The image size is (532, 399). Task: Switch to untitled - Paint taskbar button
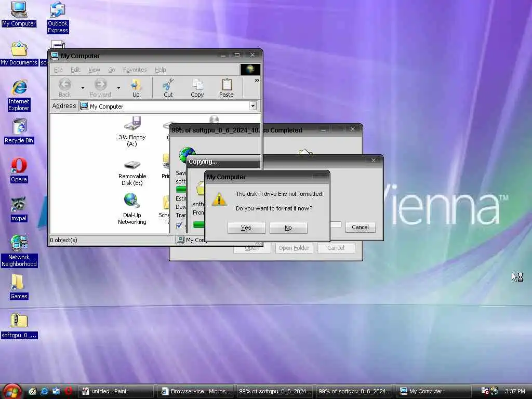tap(116, 391)
